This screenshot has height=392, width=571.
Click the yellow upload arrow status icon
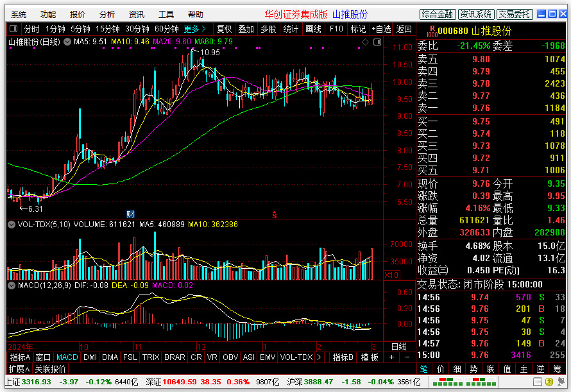(x=549, y=382)
